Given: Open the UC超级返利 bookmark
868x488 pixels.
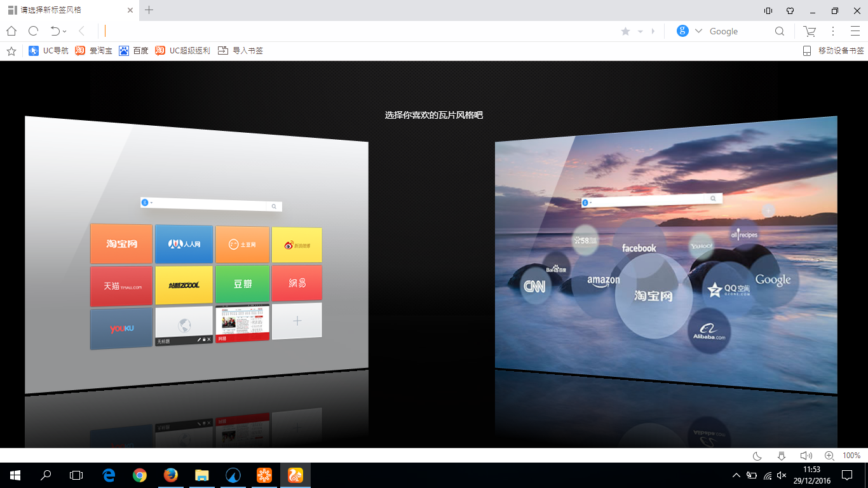Looking at the screenshot, I should pyautogui.click(x=182, y=51).
